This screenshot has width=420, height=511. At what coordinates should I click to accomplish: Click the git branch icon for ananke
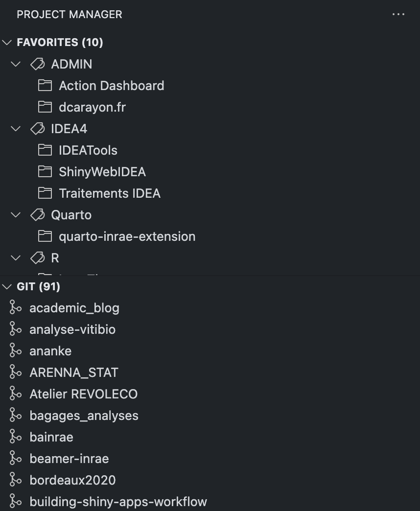pos(16,351)
